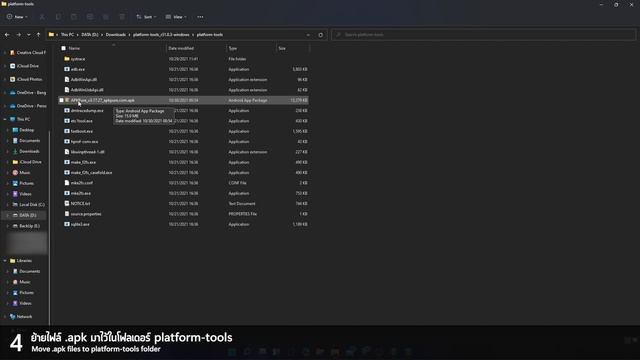Go back with the back arrow
The width and height of the screenshot is (640, 360).
7,35
